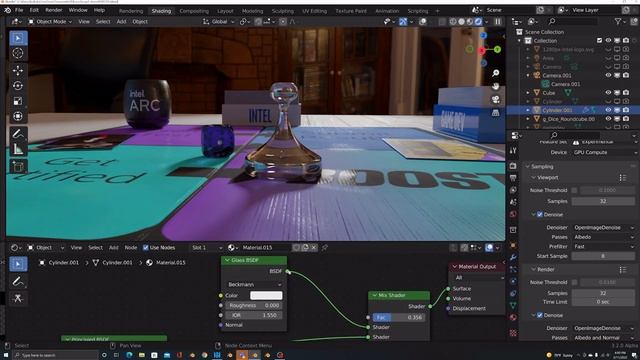
Task: Select the Select Box tool in 3D viewport
Action: 18,38
